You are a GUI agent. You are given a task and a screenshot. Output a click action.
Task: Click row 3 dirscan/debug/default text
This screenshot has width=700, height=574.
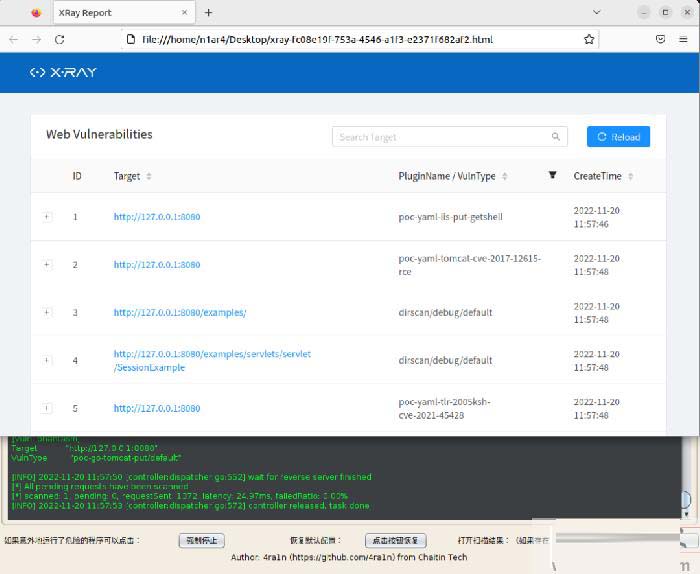pyautogui.click(x=445, y=312)
